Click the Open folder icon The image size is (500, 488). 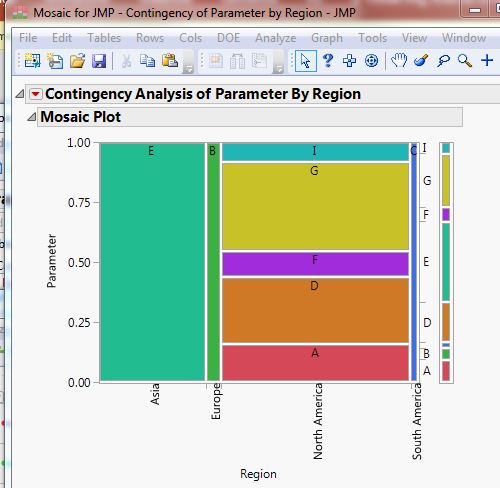click(x=77, y=61)
